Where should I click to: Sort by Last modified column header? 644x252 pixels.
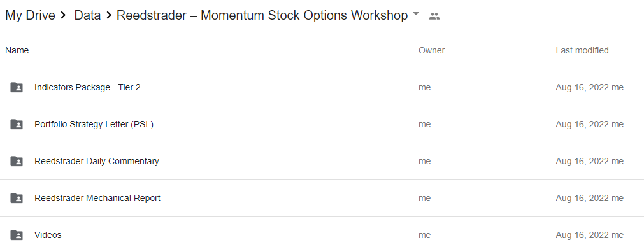click(582, 50)
